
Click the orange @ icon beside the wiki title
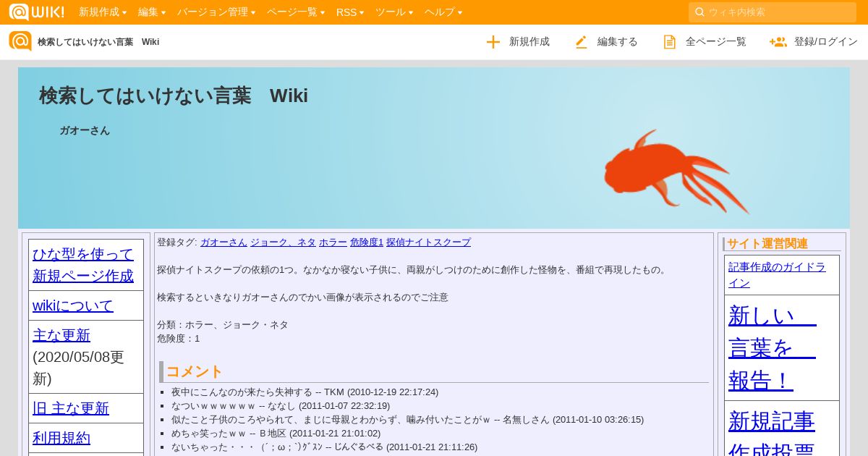(20, 41)
